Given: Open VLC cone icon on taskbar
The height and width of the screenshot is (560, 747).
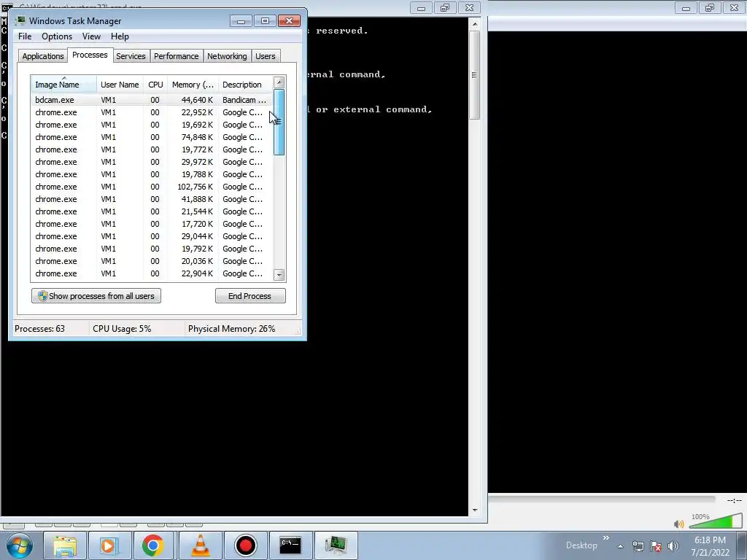Looking at the screenshot, I should (x=200, y=545).
